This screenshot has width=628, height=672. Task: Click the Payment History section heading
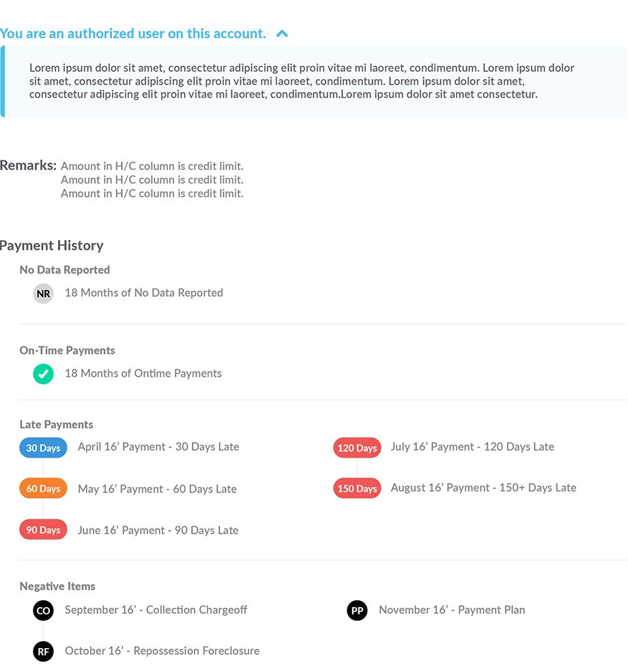point(52,246)
